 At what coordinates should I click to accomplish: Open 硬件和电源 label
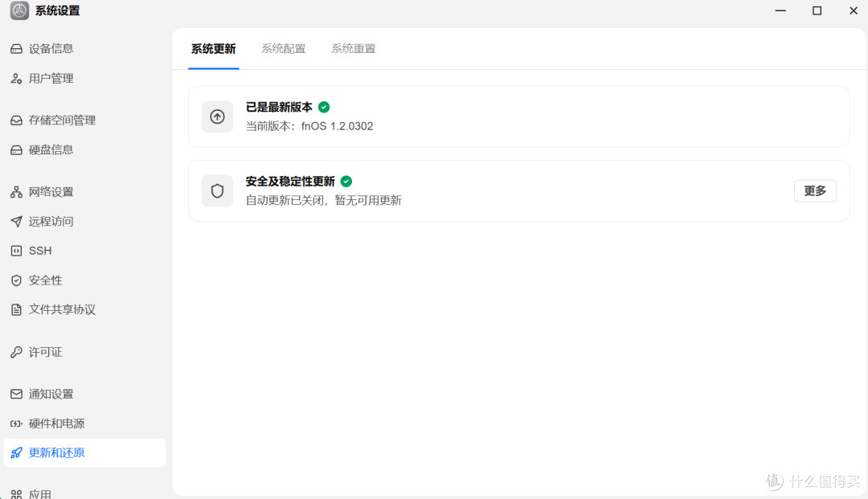[56, 423]
